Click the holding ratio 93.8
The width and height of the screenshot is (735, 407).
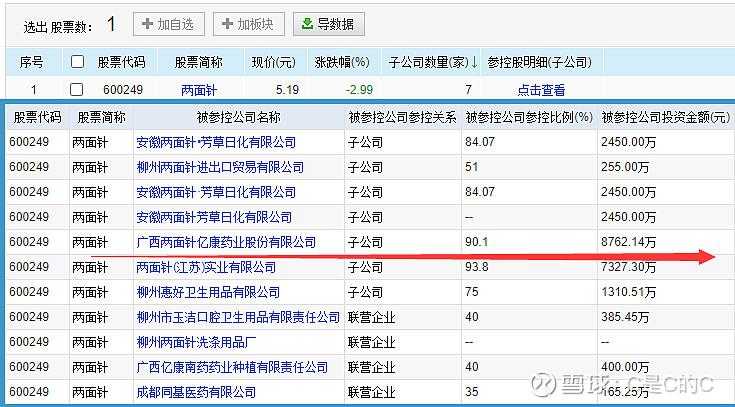[x=477, y=267]
